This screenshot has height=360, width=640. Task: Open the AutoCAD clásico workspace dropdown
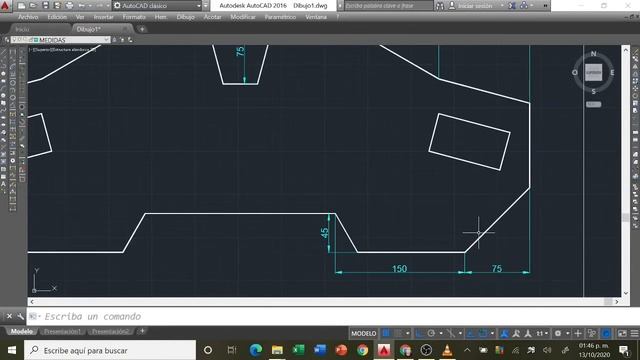point(157,6)
